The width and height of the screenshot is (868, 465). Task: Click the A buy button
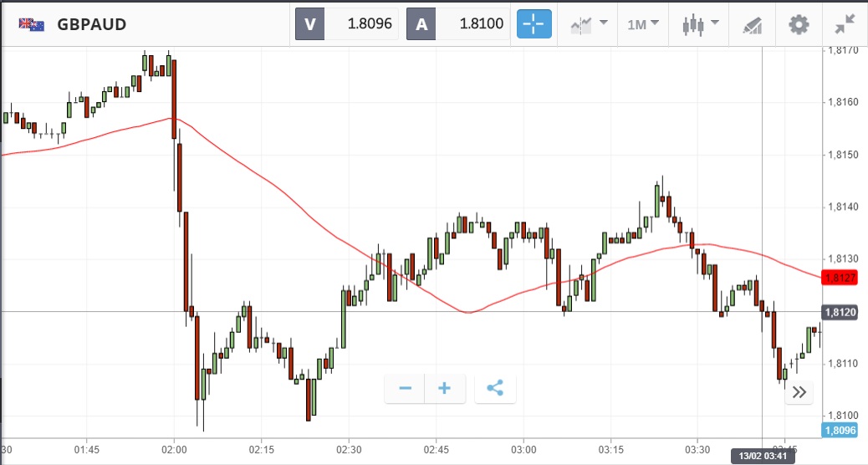point(421,24)
